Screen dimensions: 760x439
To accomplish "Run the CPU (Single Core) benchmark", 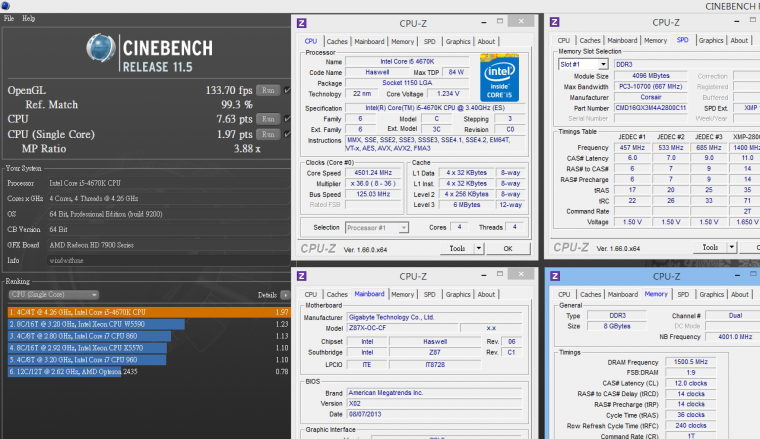I will (x=268, y=134).
